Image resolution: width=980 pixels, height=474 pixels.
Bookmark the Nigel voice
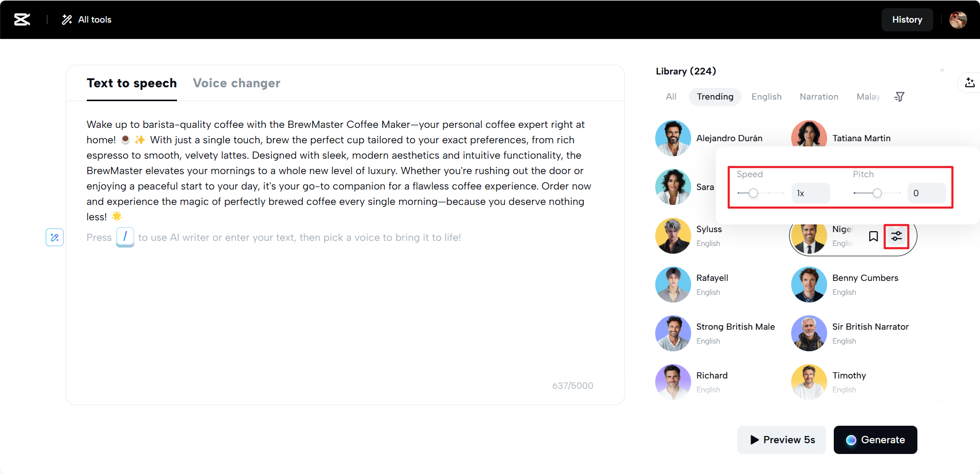pos(873,236)
